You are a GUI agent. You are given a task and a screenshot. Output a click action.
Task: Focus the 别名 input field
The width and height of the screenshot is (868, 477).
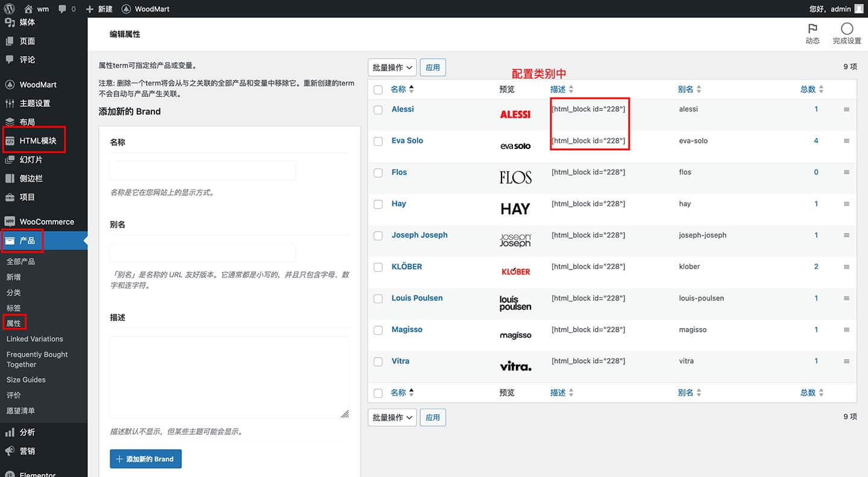[x=203, y=253]
